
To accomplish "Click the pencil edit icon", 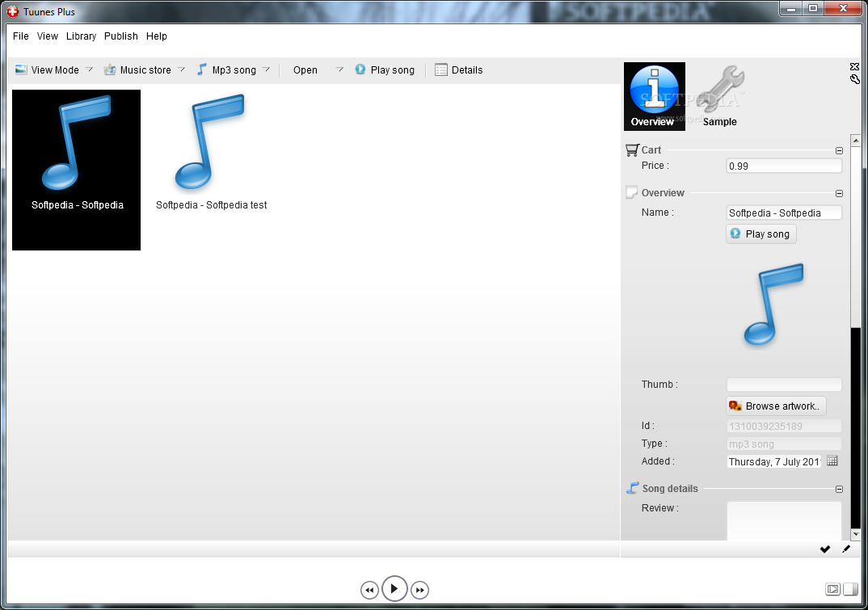I will click(x=846, y=549).
